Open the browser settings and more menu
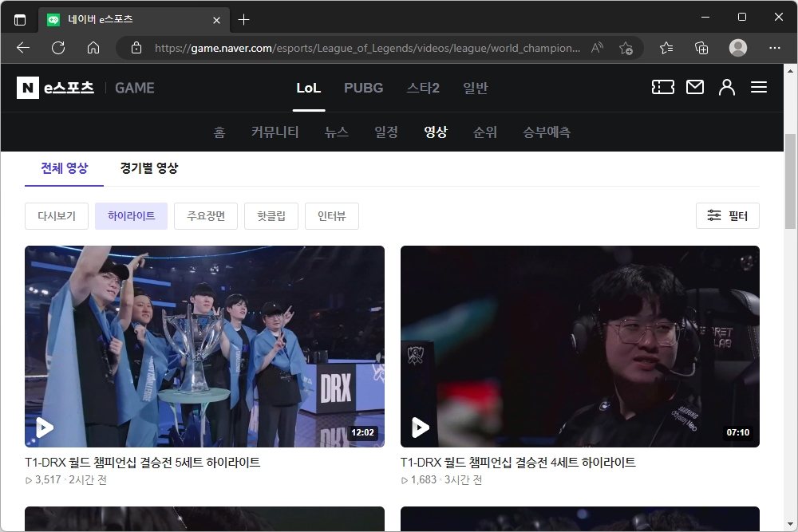The height and width of the screenshot is (532, 798). [775, 48]
